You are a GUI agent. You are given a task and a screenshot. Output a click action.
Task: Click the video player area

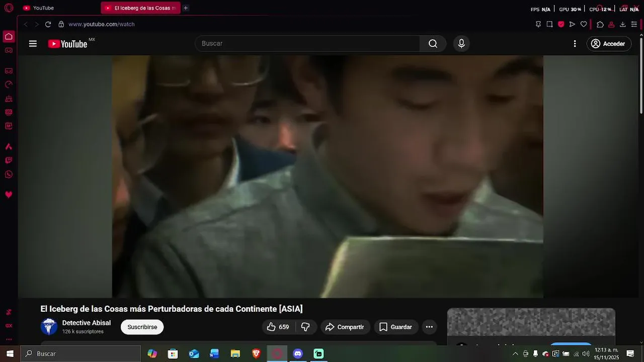[x=328, y=176]
